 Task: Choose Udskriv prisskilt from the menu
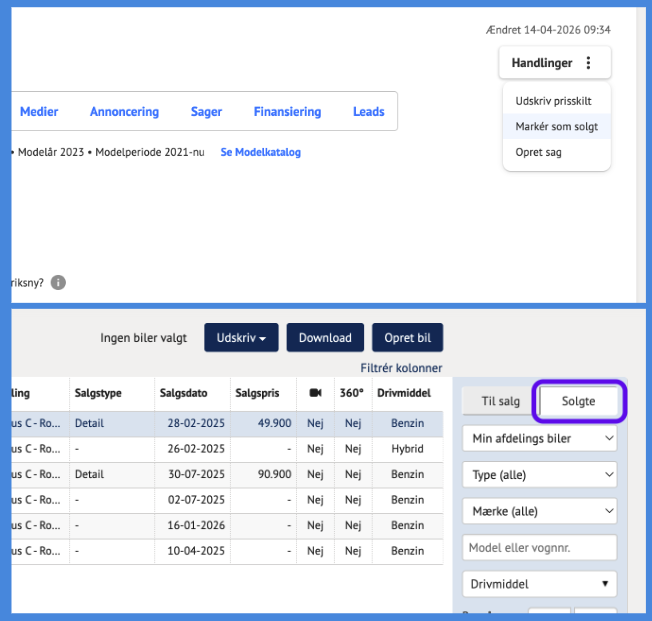point(553,101)
